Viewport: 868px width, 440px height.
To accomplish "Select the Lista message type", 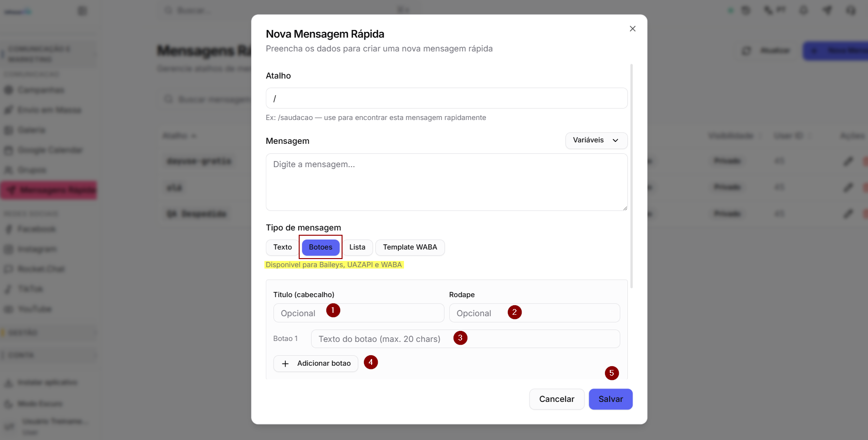I will pyautogui.click(x=357, y=247).
